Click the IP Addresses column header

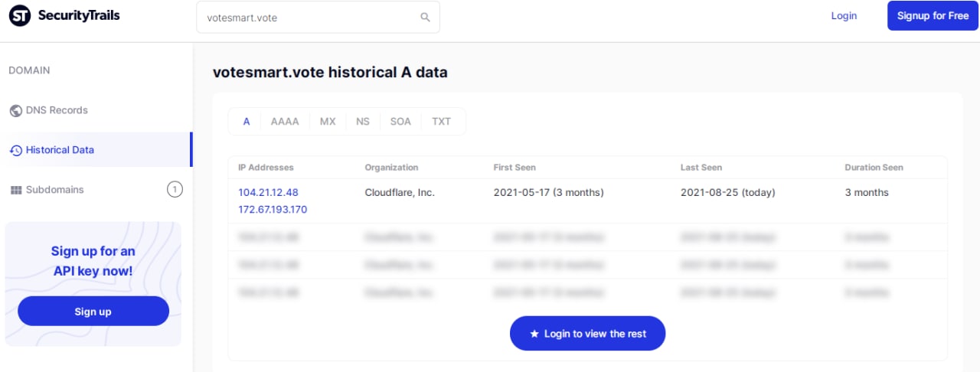[266, 168]
